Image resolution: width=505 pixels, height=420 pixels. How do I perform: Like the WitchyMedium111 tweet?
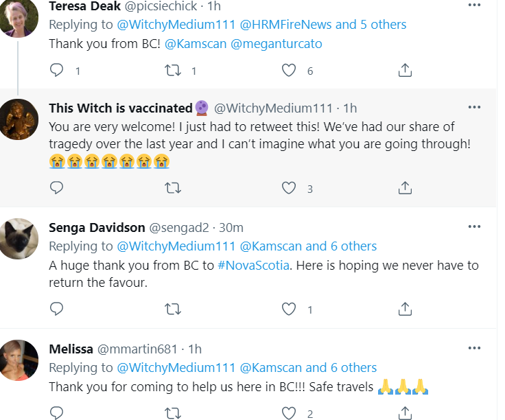pyautogui.click(x=290, y=187)
